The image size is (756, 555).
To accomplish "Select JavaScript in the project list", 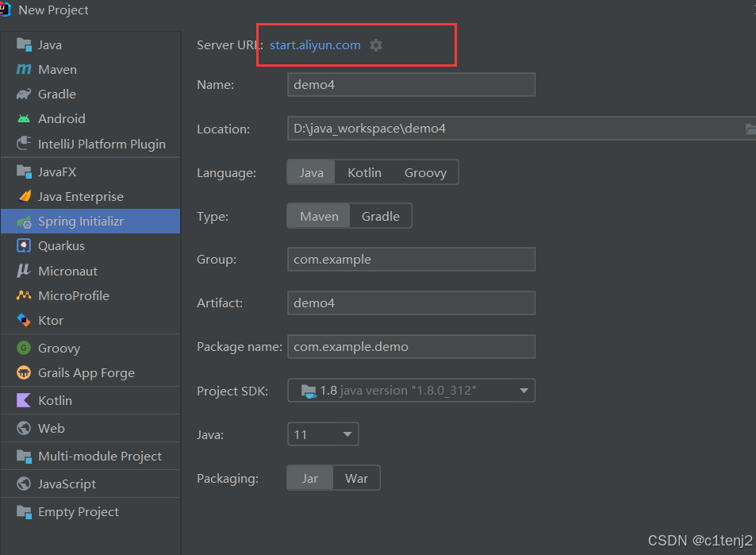I will 90,484.
